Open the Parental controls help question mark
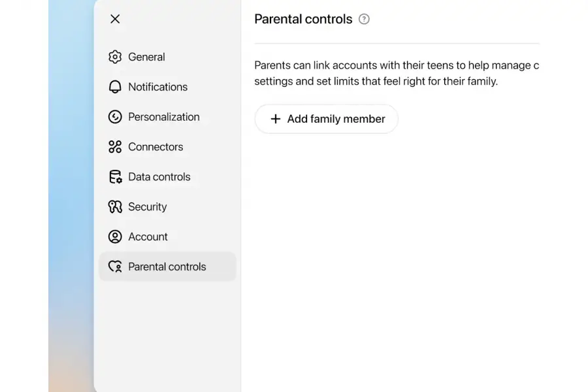The width and height of the screenshot is (588, 392). (x=364, y=19)
